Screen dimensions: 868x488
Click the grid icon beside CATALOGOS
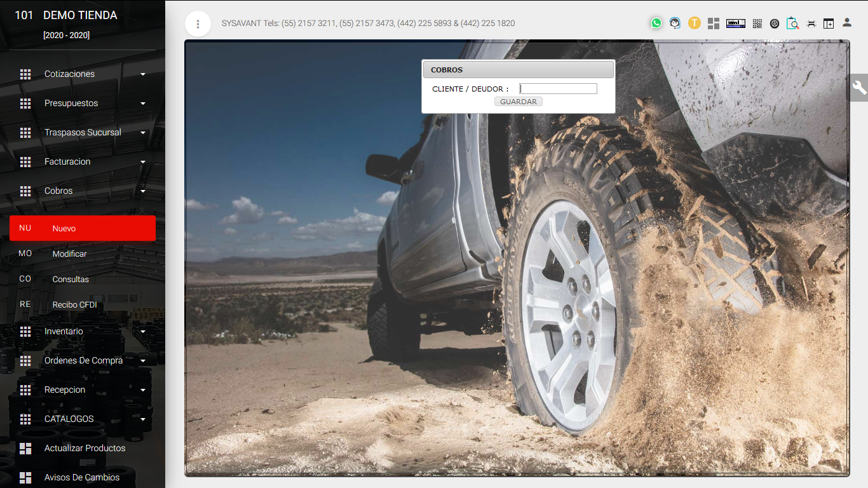point(25,419)
